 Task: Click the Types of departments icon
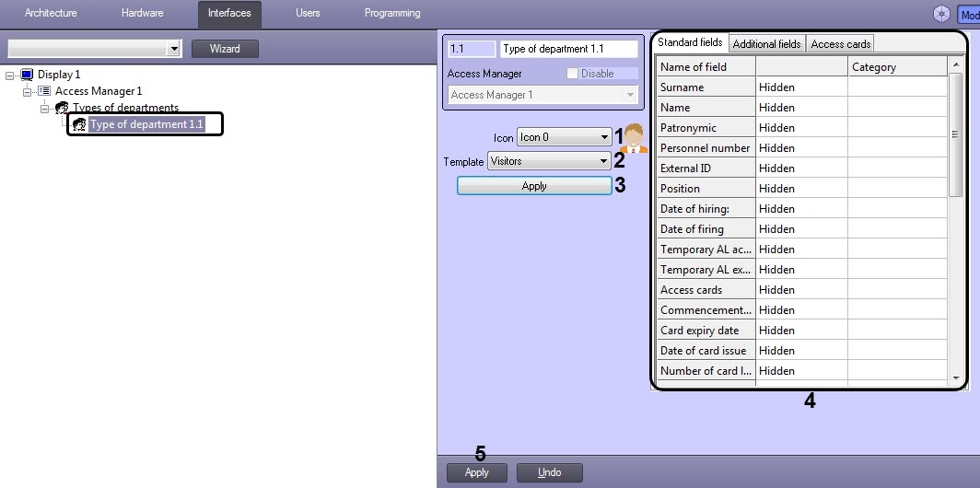click(62, 108)
